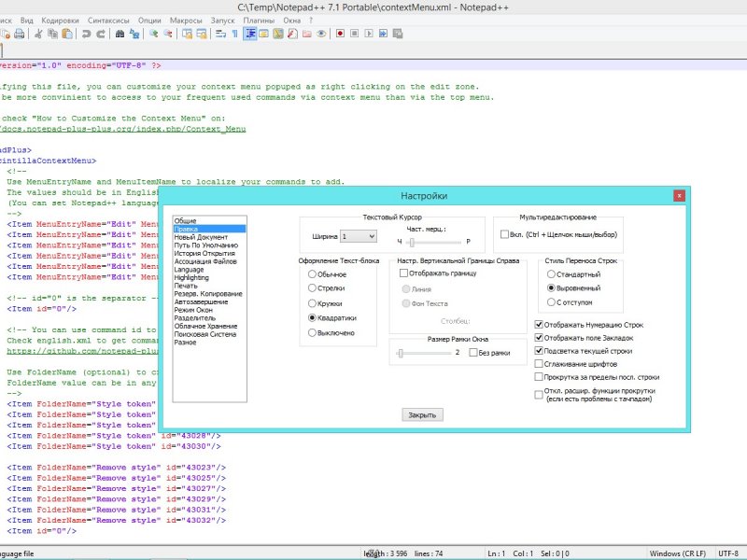
Task: Undo the last action via toolbar
Action: (x=86, y=34)
